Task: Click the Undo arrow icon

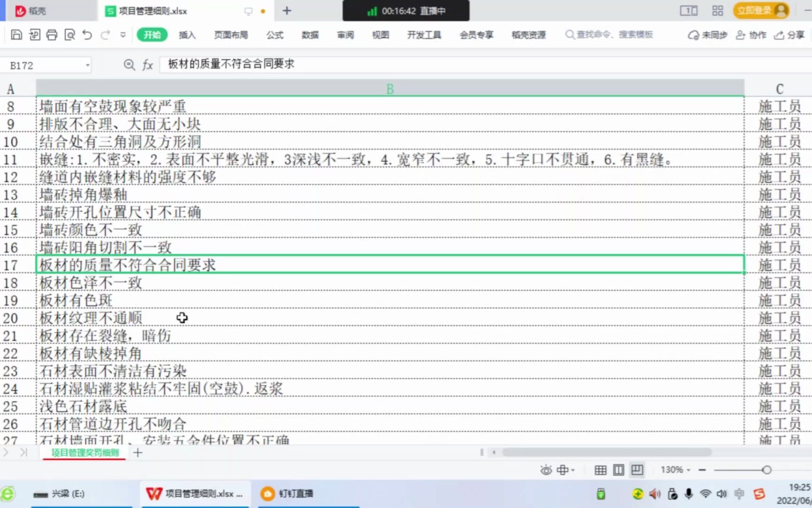Action: point(87,34)
